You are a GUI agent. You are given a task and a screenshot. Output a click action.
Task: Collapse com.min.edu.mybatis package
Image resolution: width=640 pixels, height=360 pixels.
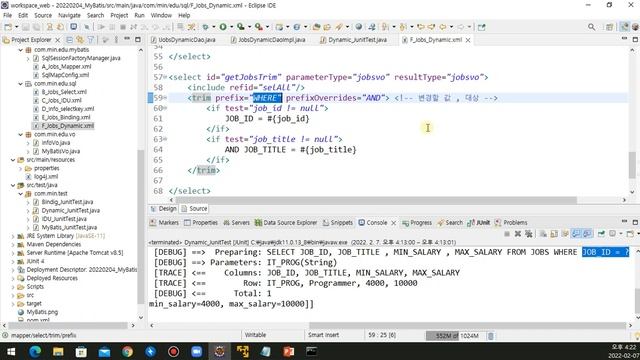tap(20, 50)
